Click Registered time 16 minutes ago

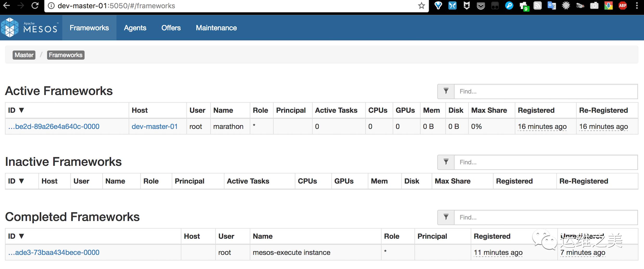click(x=542, y=126)
